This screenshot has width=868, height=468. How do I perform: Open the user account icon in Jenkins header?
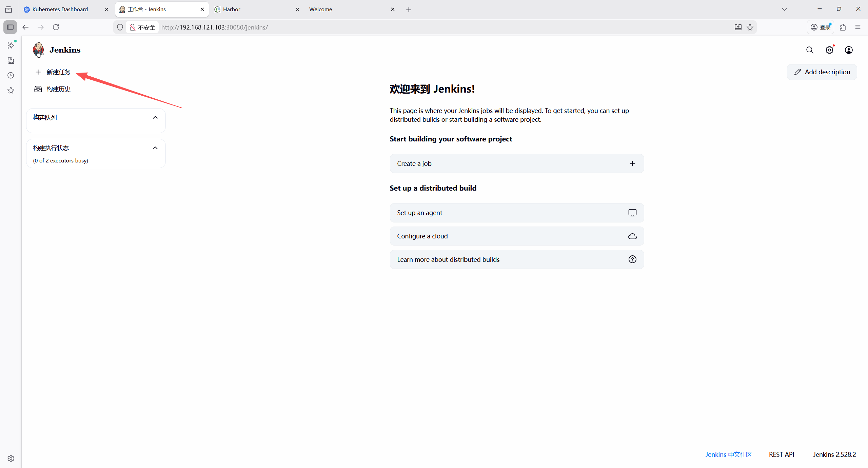tap(849, 50)
